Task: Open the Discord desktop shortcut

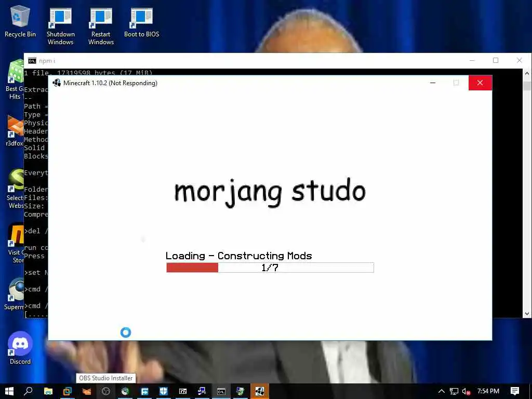Action: point(20,348)
